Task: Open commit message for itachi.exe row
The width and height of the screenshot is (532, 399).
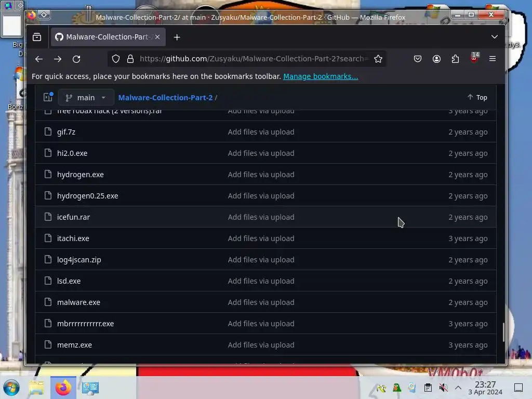Action: click(x=261, y=238)
